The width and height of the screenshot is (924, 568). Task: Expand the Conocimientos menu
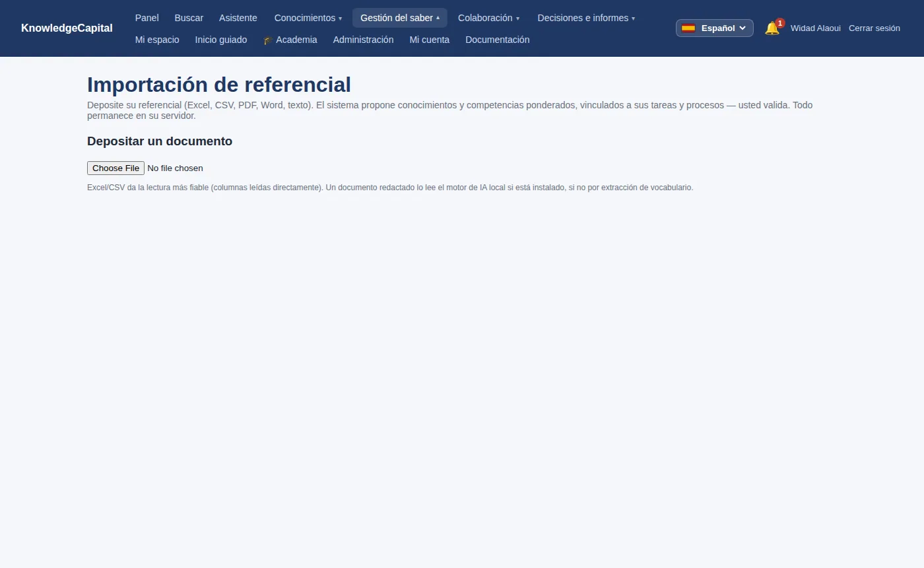(308, 18)
